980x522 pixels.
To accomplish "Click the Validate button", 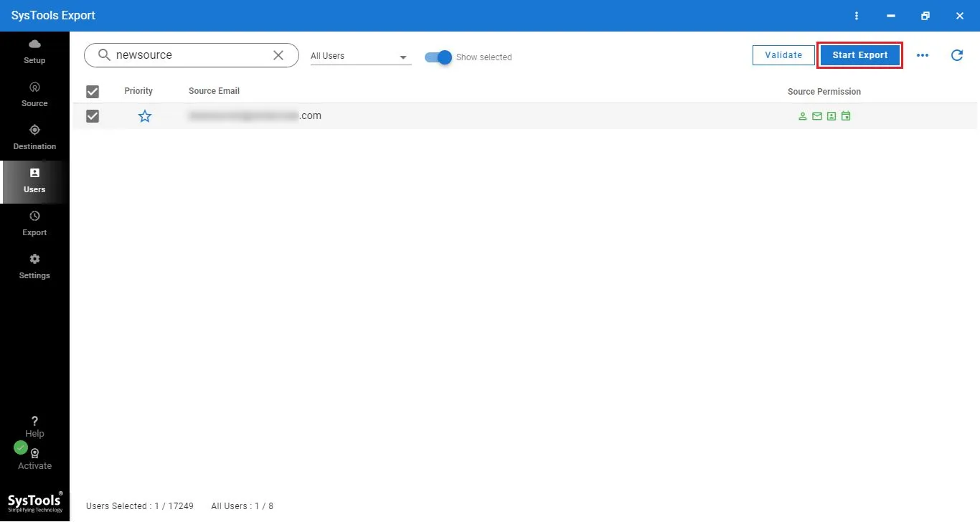I will 783,55.
